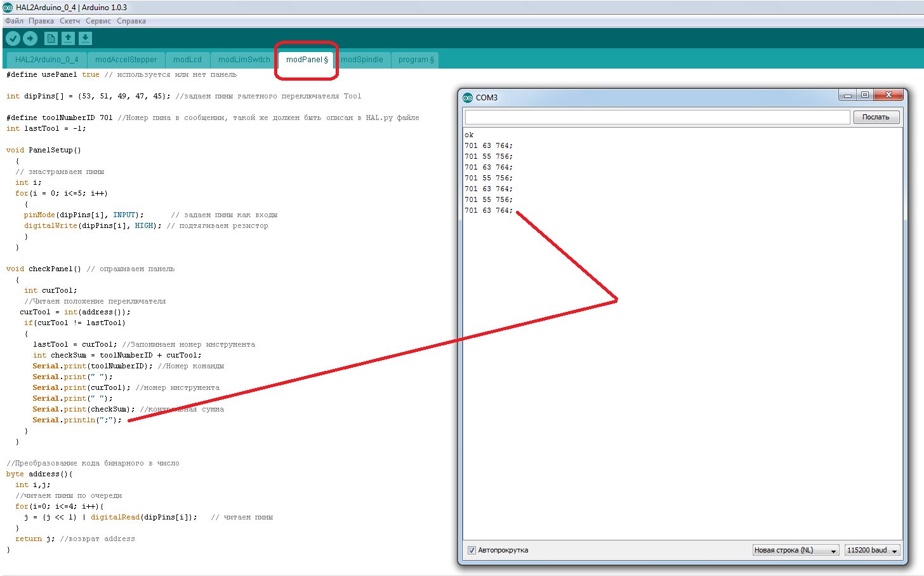The height and width of the screenshot is (576, 924).
Task: Click the 'int curTool;' declaration line
Action: (x=51, y=290)
